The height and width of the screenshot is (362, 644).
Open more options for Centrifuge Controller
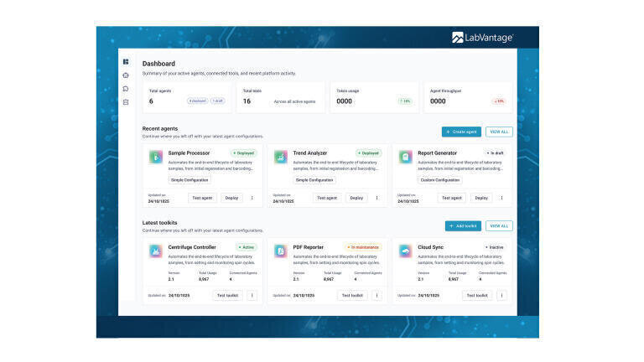(252, 296)
